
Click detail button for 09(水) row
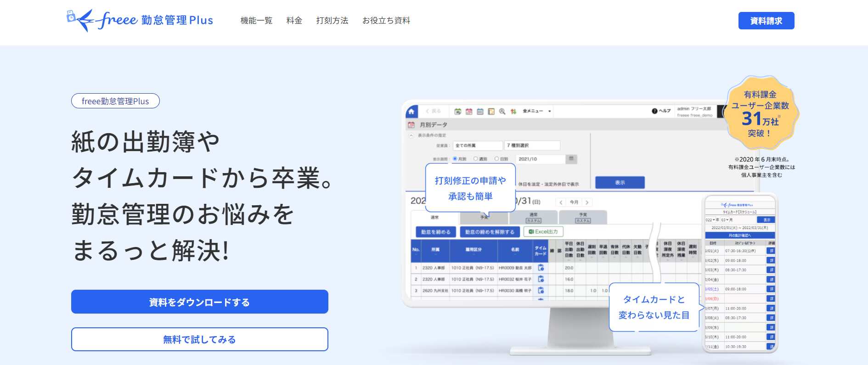[x=771, y=327]
